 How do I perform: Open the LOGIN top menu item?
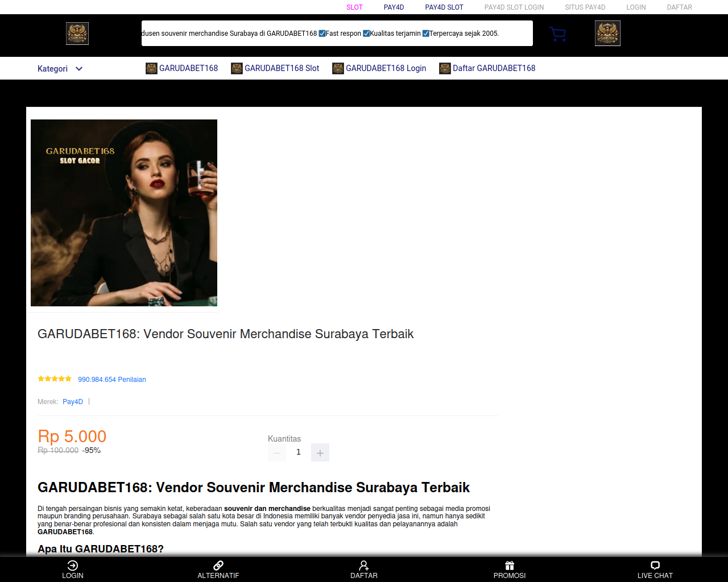[636, 7]
